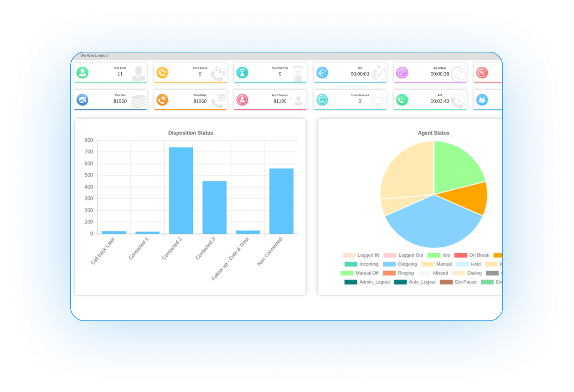574x392 pixels.
Task: Click the Contacted 1 bar
Action: 148,233
